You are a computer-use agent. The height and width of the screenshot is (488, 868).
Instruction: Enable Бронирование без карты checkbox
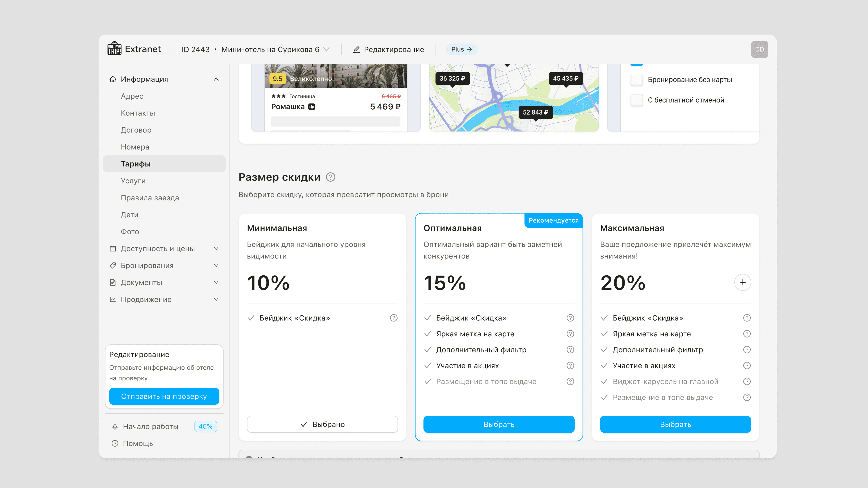[x=637, y=80]
